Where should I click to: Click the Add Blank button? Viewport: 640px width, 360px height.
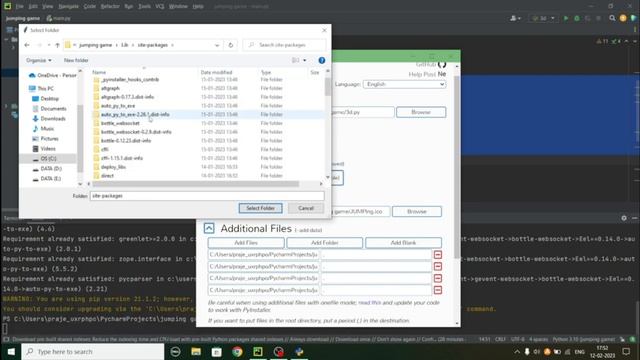[403, 243]
